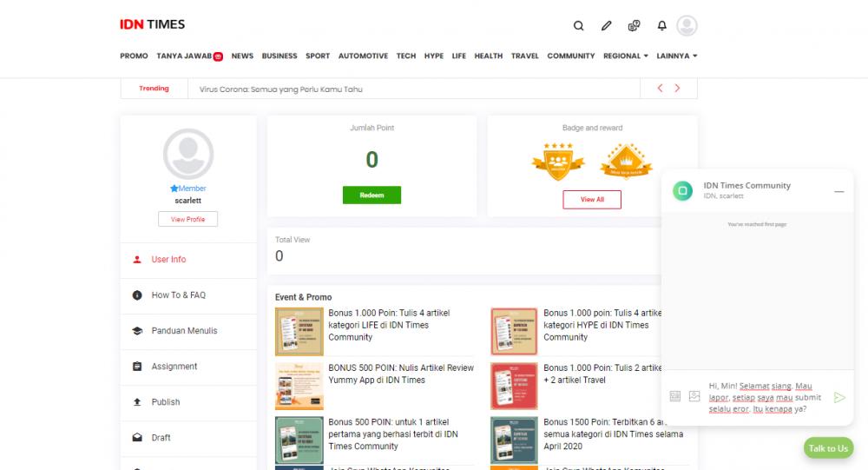Image resolution: width=868 pixels, height=470 pixels.
Task: Click the previous trending arrow
Action: [x=660, y=88]
